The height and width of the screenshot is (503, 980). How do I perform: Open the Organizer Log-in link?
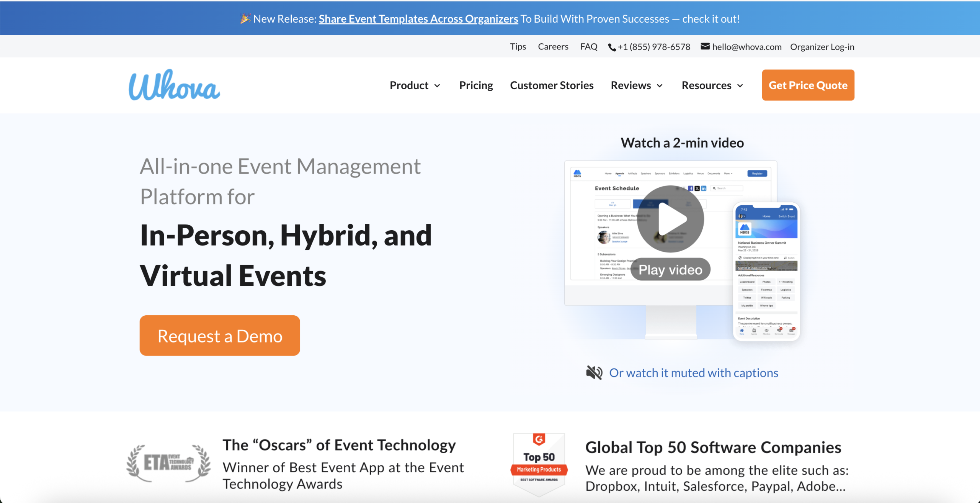tap(822, 47)
